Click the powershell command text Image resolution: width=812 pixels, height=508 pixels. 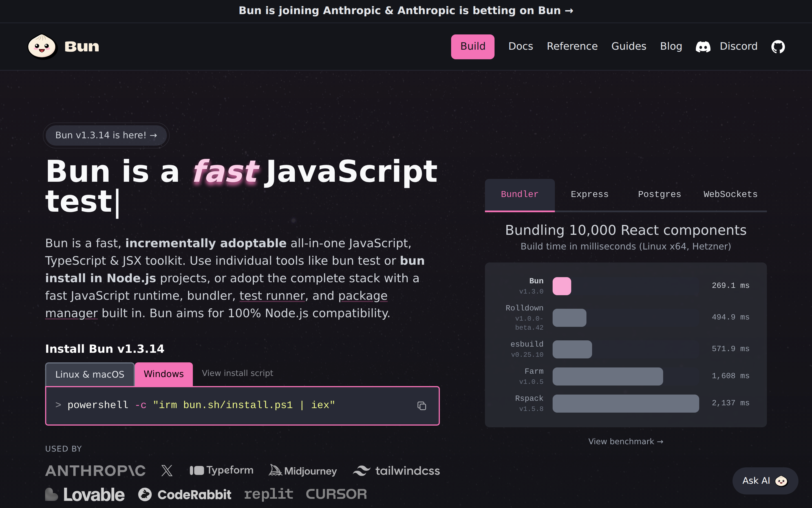tap(201, 405)
